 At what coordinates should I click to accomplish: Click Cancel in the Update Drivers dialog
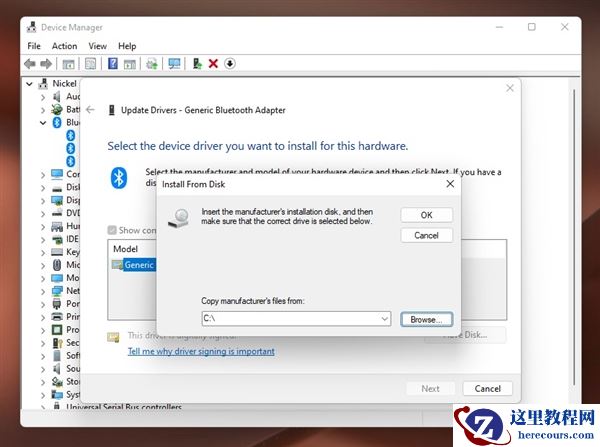(488, 388)
